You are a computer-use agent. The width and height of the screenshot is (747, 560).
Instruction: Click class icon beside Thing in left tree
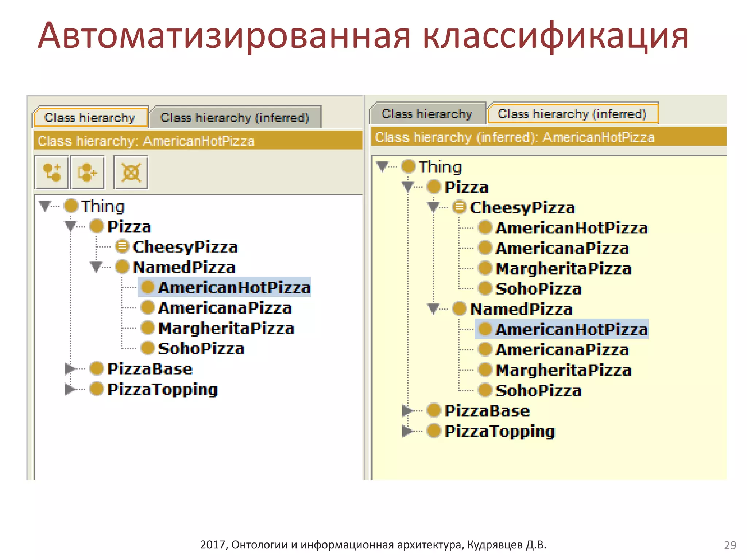[71, 206]
